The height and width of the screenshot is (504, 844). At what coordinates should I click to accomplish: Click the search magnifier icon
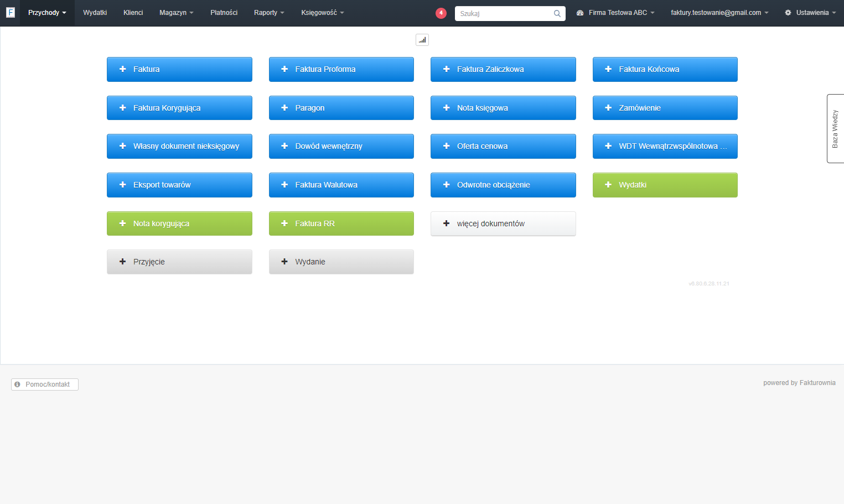[557, 14]
